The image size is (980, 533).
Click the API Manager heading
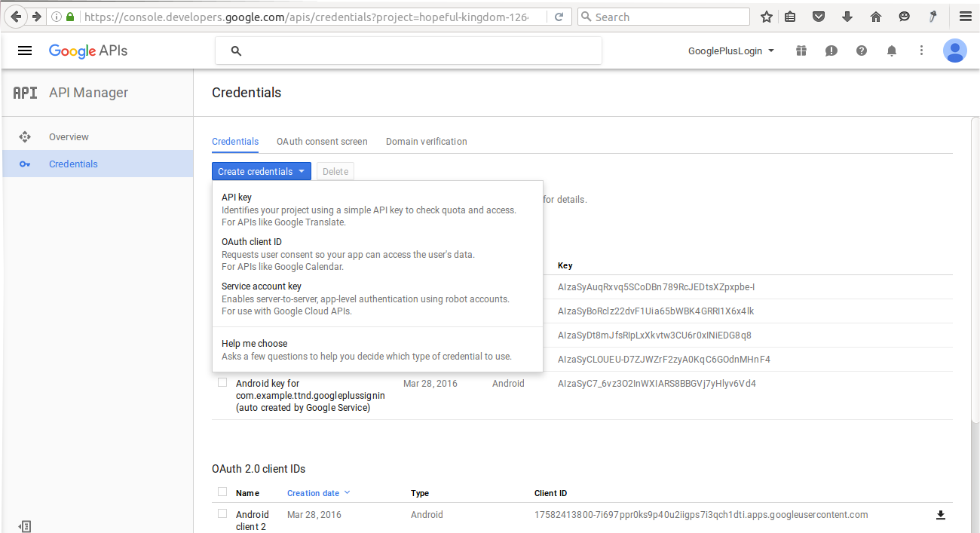[89, 93]
